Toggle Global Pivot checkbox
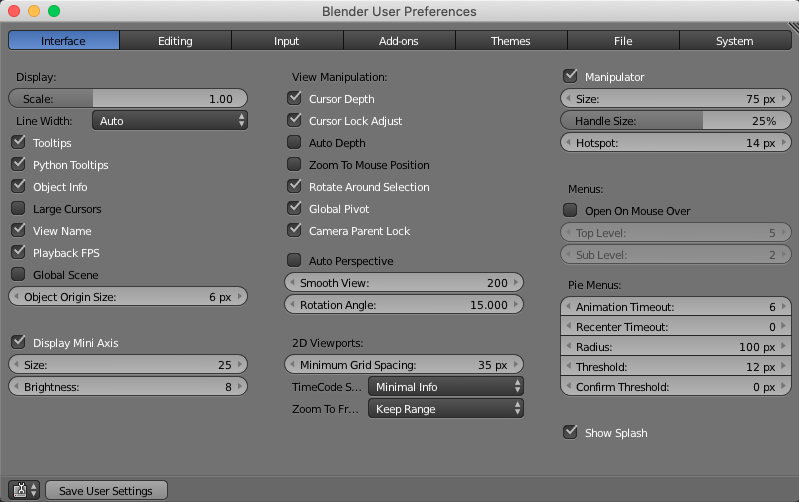799x502 pixels. [x=294, y=208]
